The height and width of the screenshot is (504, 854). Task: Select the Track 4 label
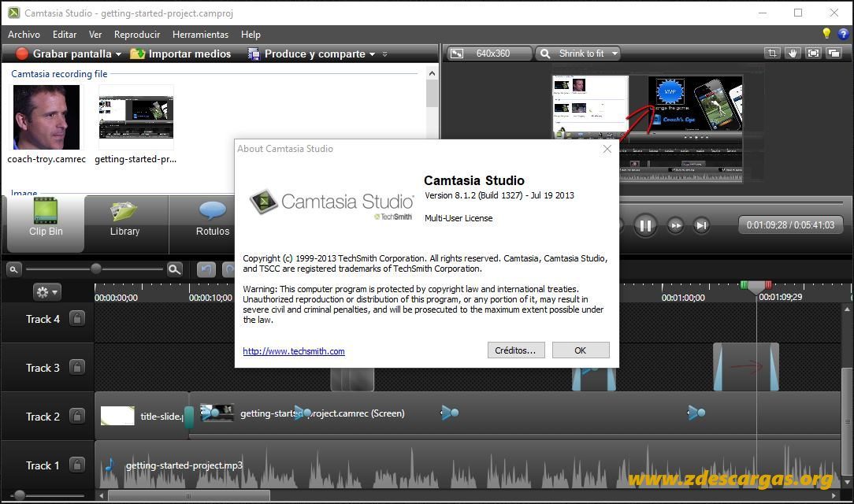point(43,319)
